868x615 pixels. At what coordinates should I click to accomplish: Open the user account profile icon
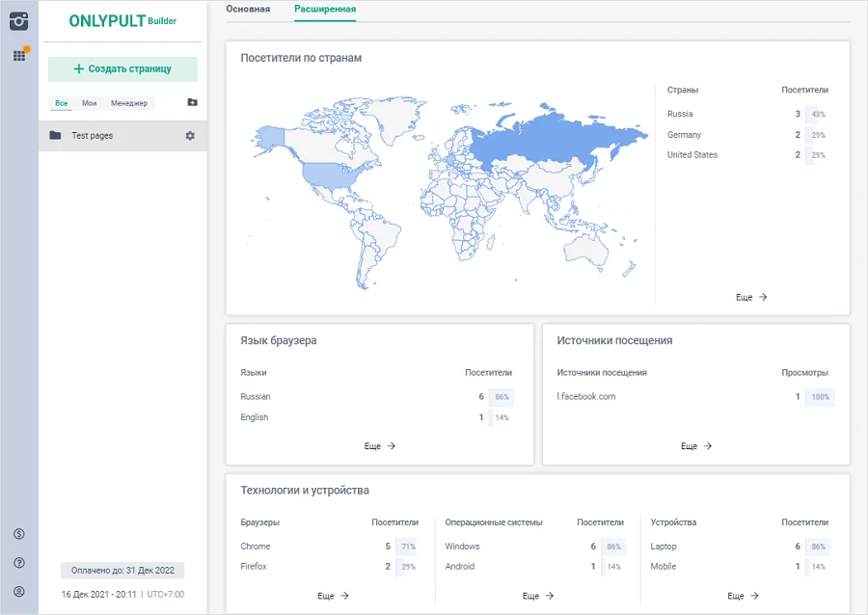tap(18, 592)
